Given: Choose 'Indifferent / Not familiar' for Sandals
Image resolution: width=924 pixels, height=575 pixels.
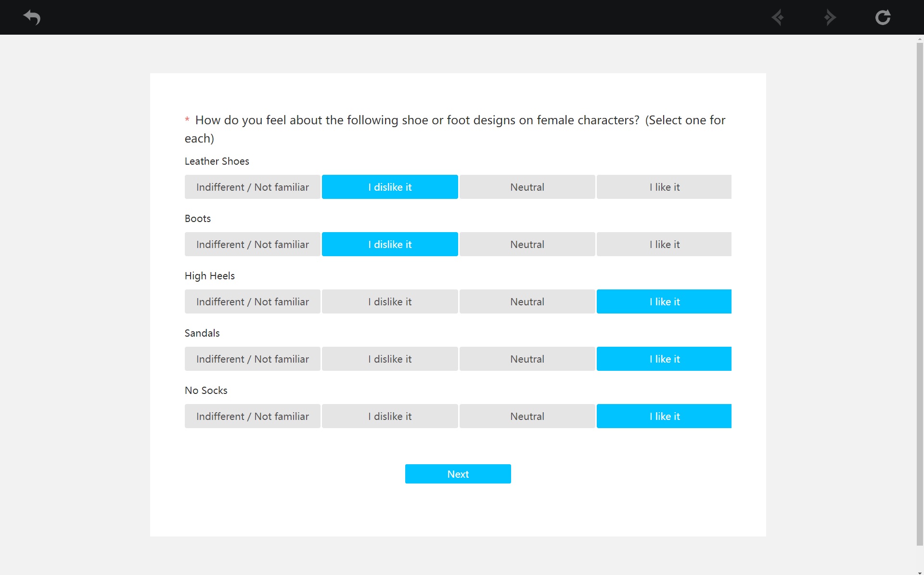Looking at the screenshot, I should [252, 359].
